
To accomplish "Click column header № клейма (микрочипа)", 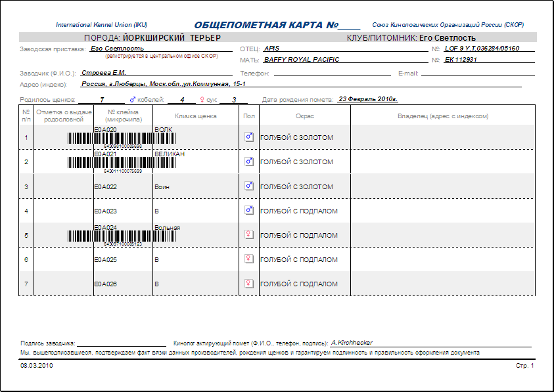I will pos(124,116).
